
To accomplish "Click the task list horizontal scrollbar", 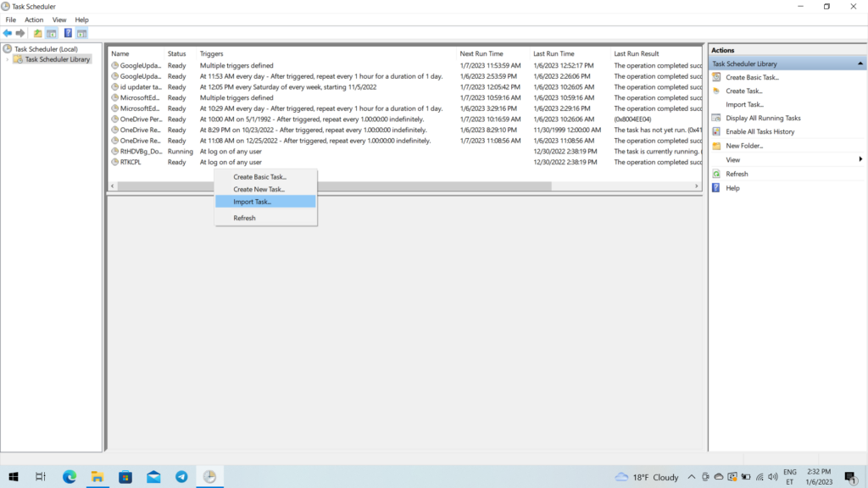I will tap(339, 186).
